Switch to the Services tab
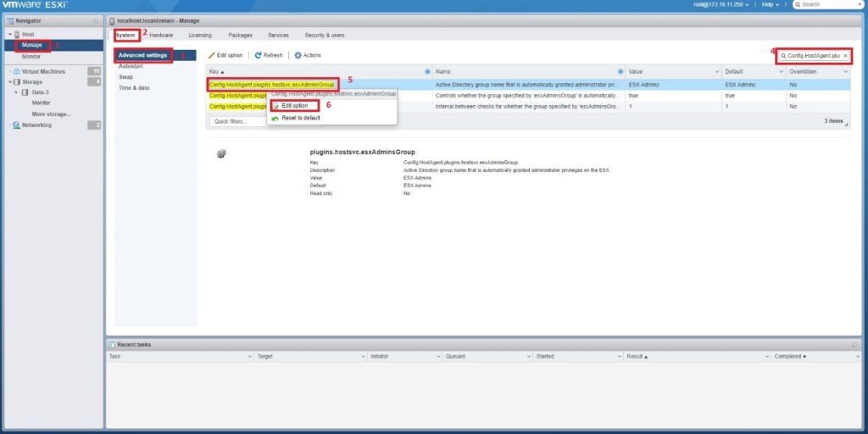Image resolution: width=868 pixels, height=434 pixels. pyautogui.click(x=278, y=35)
